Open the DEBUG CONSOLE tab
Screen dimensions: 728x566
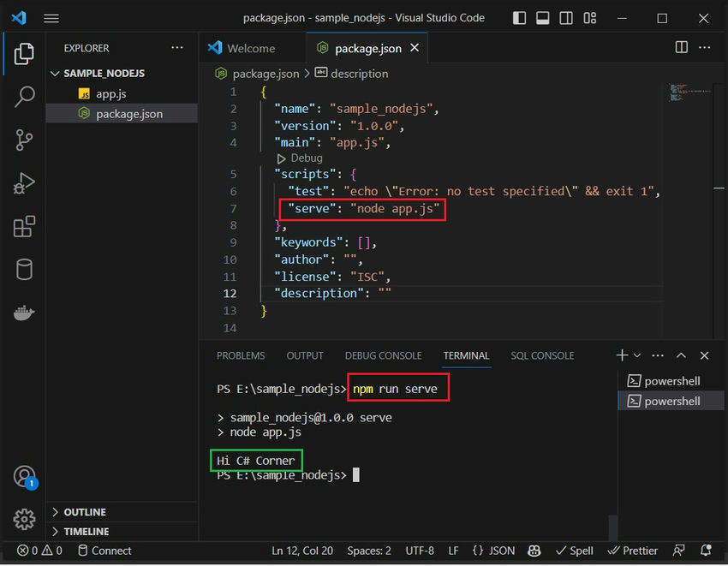(383, 355)
